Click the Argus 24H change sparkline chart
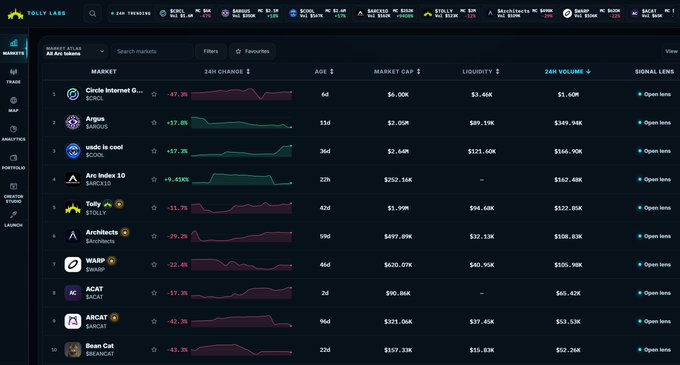 [242, 123]
